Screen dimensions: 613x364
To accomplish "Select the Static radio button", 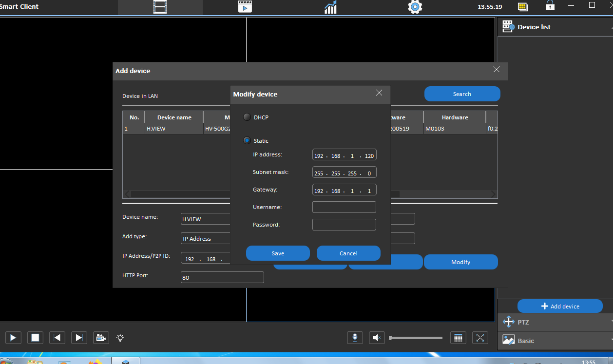I will pos(247,140).
